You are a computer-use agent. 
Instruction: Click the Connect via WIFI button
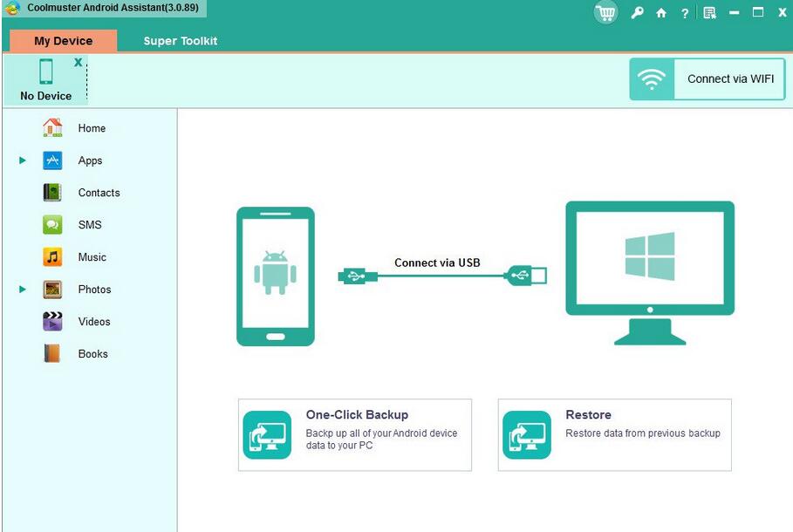(707, 78)
